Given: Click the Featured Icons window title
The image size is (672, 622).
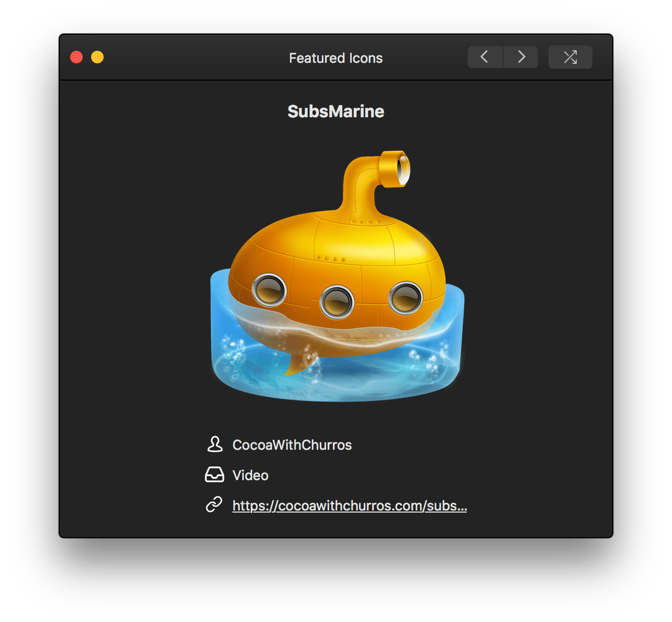Looking at the screenshot, I should pyautogui.click(x=336, y=58).
